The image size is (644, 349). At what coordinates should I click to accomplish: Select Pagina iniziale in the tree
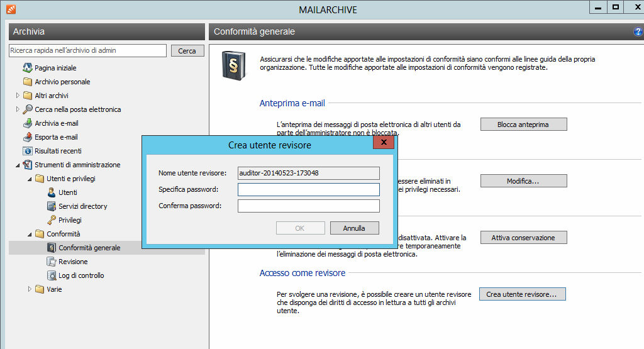point(55,68)
